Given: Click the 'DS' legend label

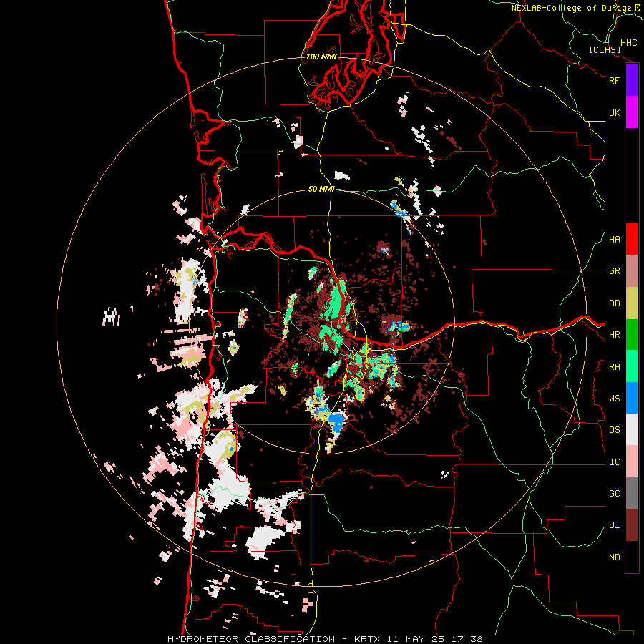Looking at the screenshot, I should tap(614, 430).
